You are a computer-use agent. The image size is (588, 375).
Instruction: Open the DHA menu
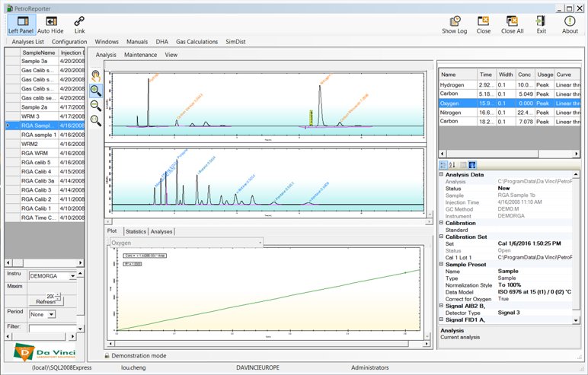coord(162,42)
